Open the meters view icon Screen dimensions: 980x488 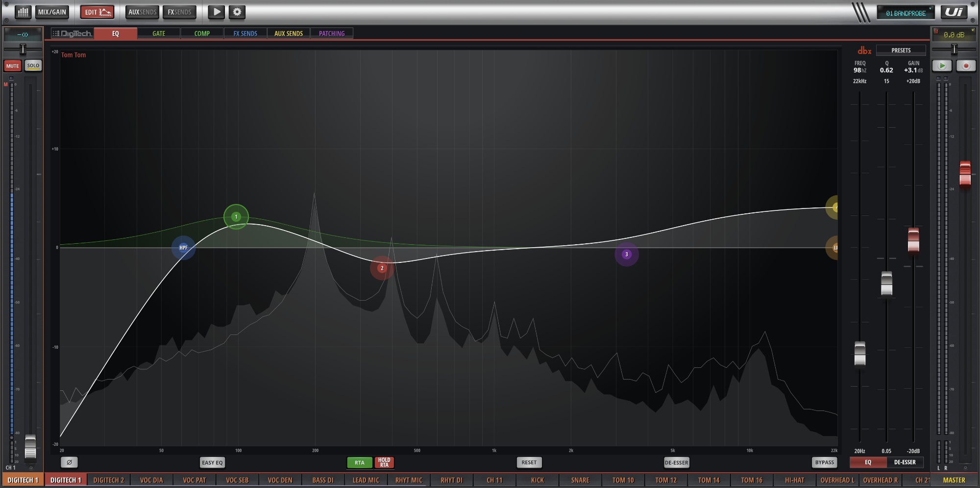click(x=23, y=12)
